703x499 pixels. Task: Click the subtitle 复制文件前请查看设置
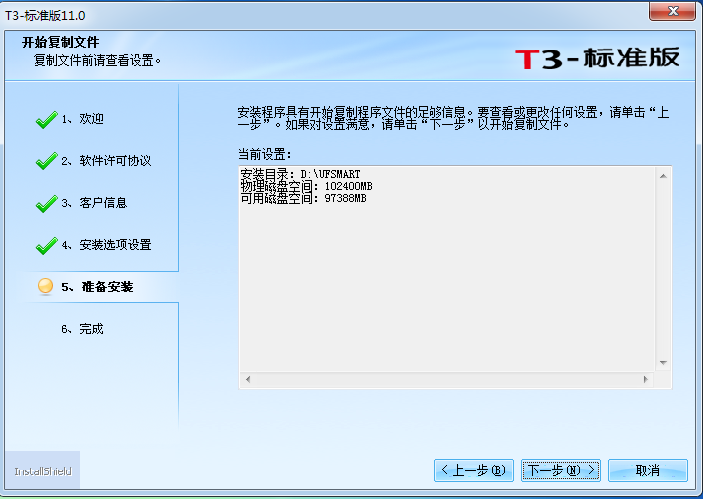(97, 60)
